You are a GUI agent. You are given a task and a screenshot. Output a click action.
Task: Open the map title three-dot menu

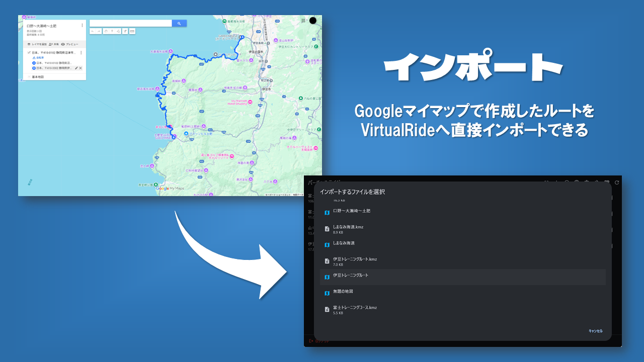pyautogui.click(x=82, y=25)
